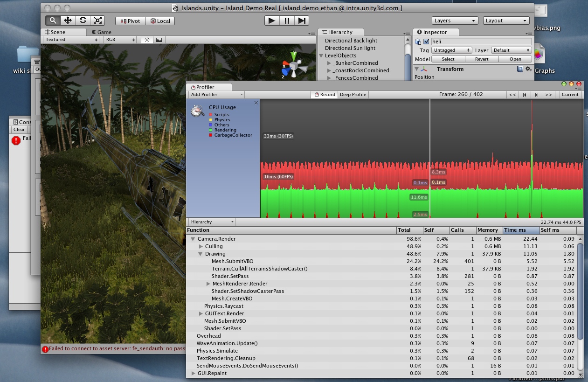The height and width of the screenshot is (382, 588).
Task: Select the Scale tool
Action: tap(98, 21)
